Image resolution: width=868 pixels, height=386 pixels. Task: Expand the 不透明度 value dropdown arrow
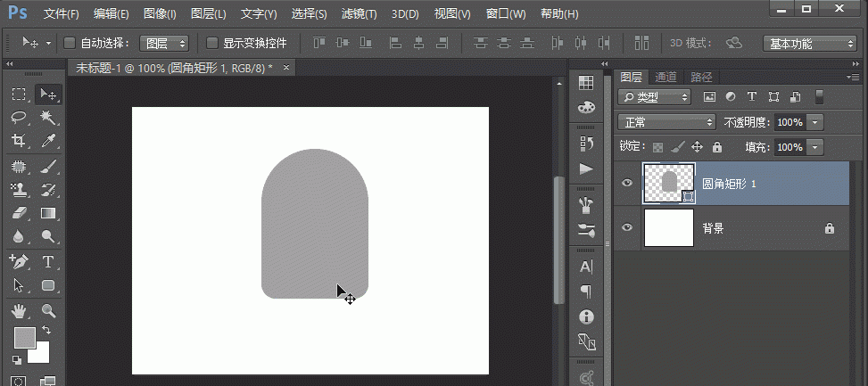pos(815,121)
